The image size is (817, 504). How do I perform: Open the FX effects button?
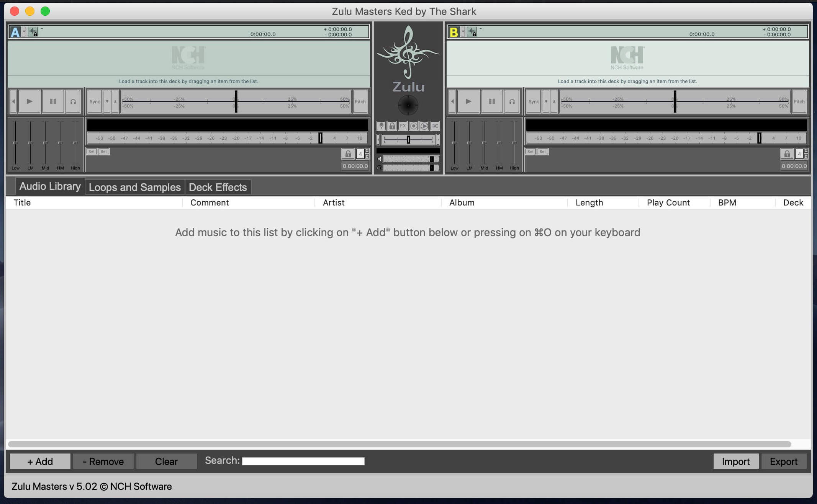point(403,126)
